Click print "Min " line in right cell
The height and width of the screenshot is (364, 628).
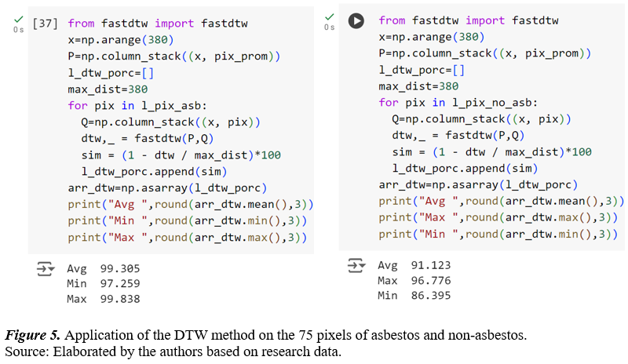click(498, 234)
